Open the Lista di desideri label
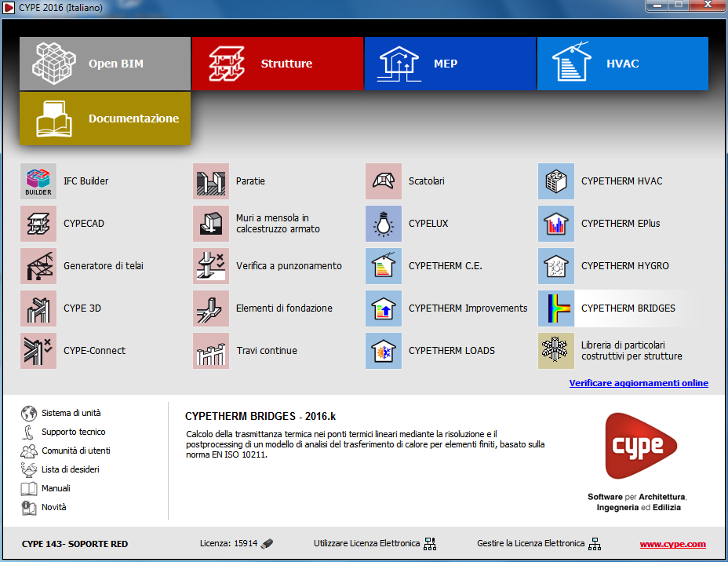728x562 pixels. [71, 469]
